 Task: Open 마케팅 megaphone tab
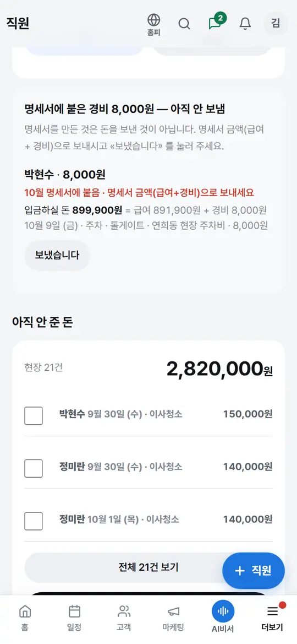tap(173, 618)
